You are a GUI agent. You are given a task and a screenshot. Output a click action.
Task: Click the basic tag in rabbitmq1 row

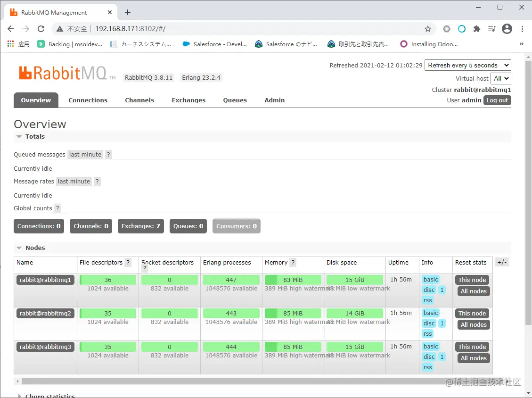[431, 280]
